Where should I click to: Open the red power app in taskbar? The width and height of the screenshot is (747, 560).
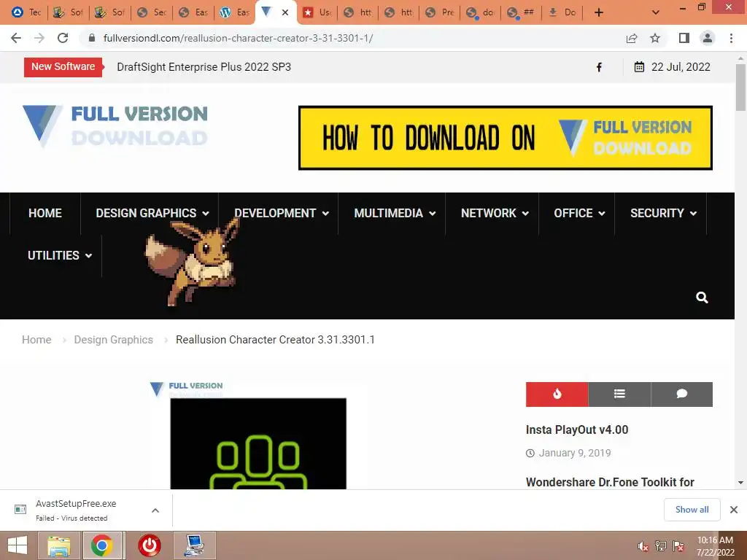(x=149, y=545)
